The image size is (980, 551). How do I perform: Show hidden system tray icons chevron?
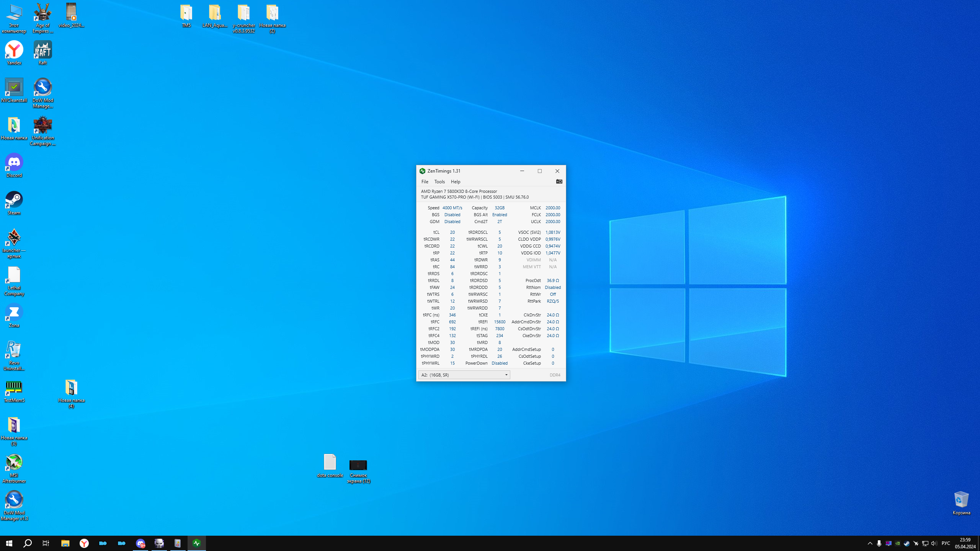coord(870,543)
